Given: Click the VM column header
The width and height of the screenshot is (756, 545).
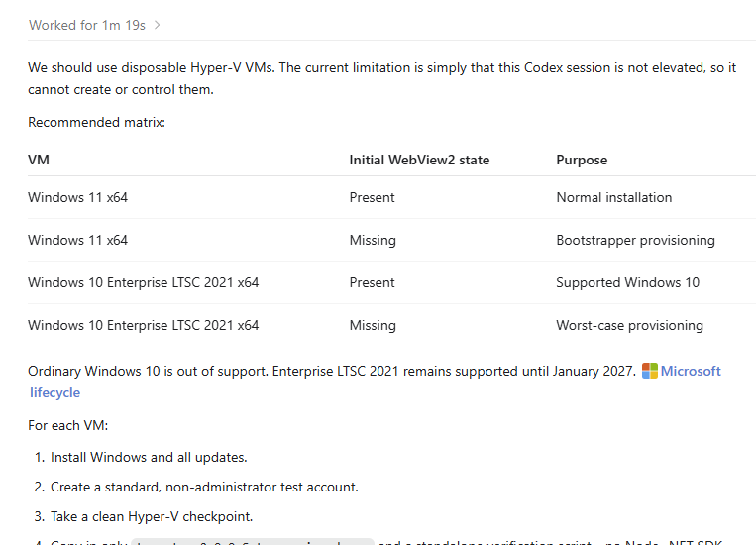Looking at the screenshot, I should coord(39,161).
